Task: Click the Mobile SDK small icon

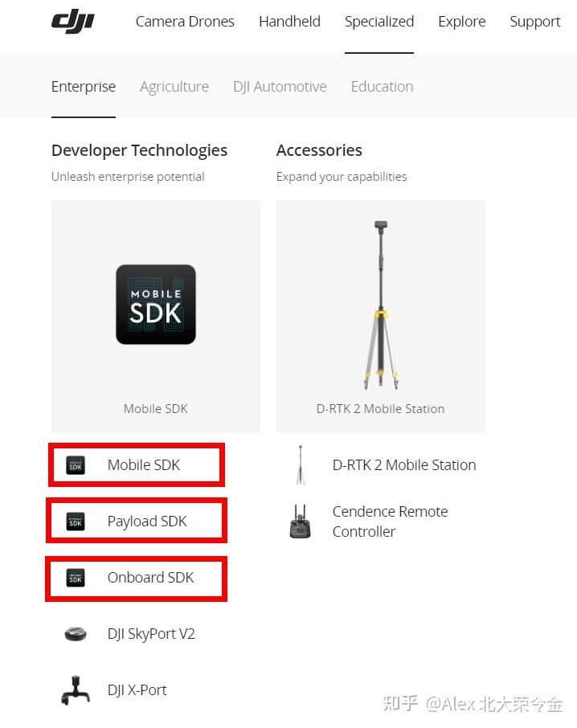Action: (x=76, y=465)
